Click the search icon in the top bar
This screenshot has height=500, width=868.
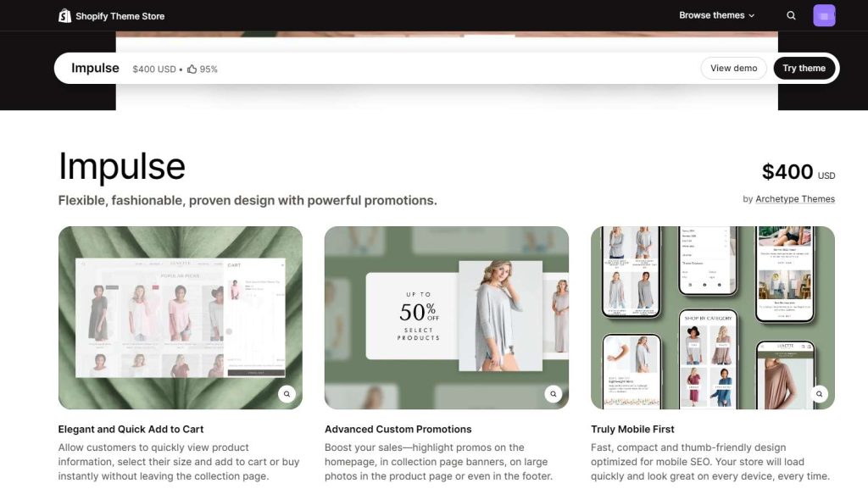pos(791,15)
